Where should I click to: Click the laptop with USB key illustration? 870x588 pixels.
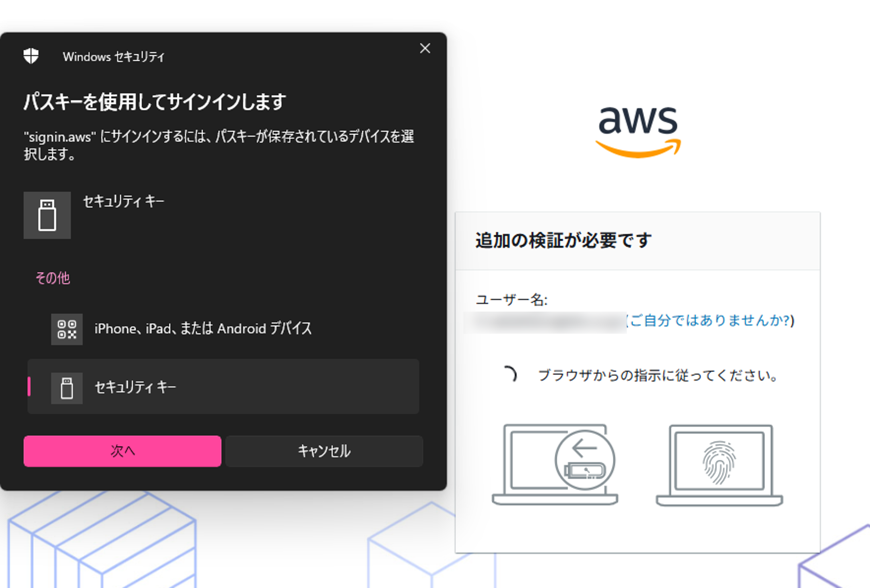555,464
